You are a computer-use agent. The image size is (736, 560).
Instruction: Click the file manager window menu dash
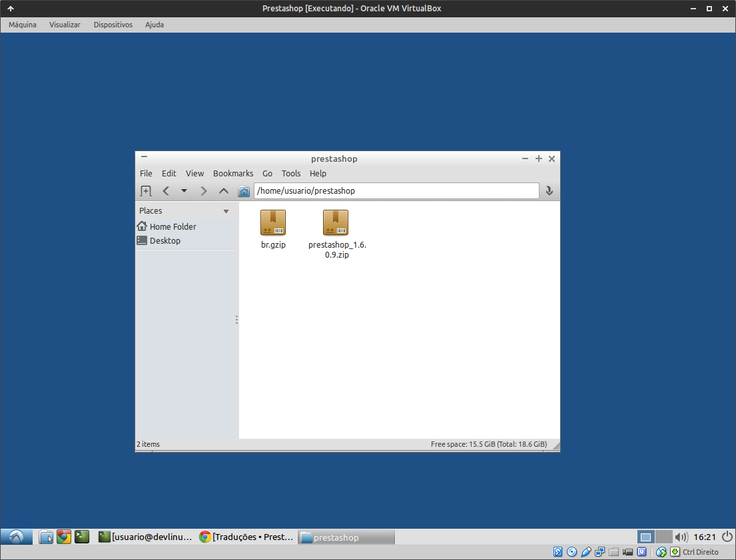(144, 156)
